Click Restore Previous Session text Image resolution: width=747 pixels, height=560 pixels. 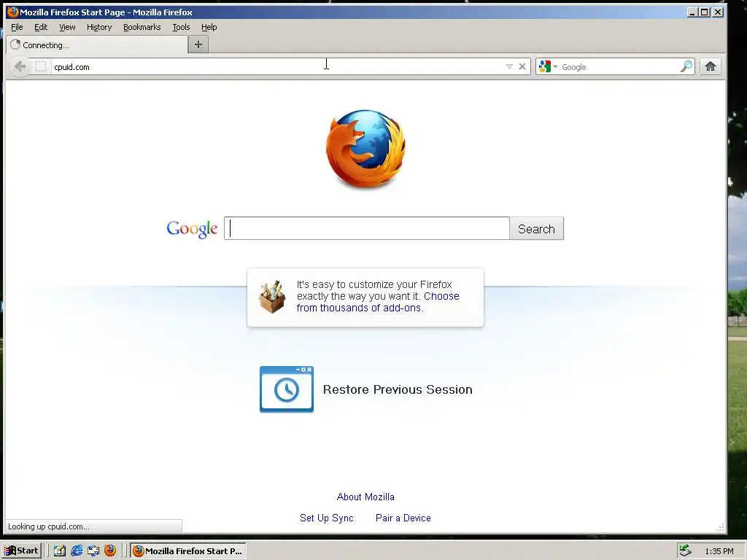point(398,389)
